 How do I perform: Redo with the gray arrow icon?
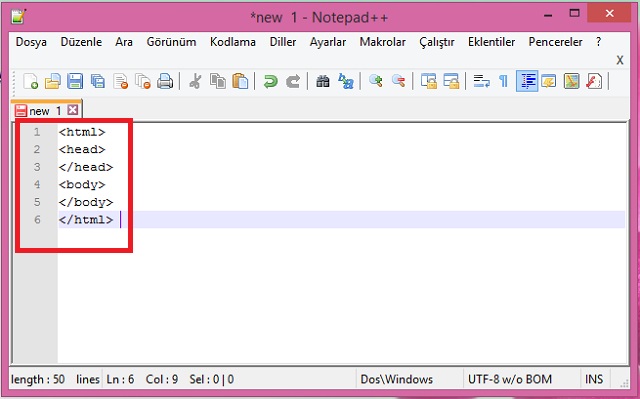pos(293,81)
